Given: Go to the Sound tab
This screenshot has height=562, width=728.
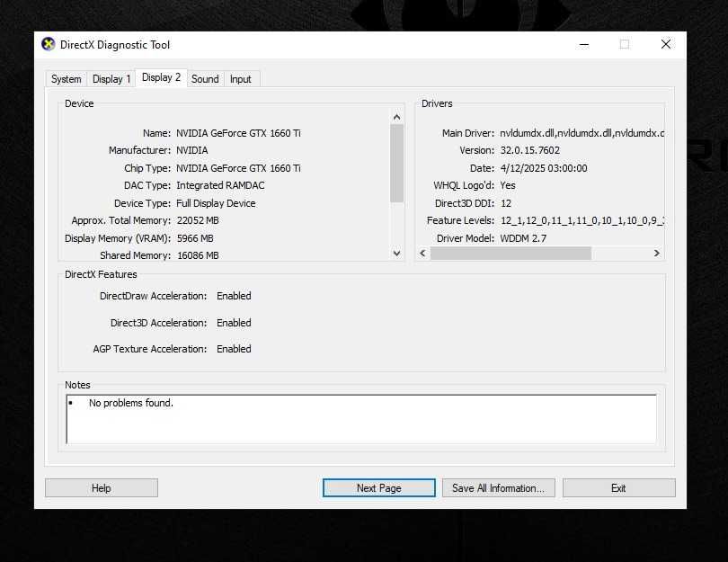Looking at the screenshot, I should pyautogui.click(x=205, y=79).
